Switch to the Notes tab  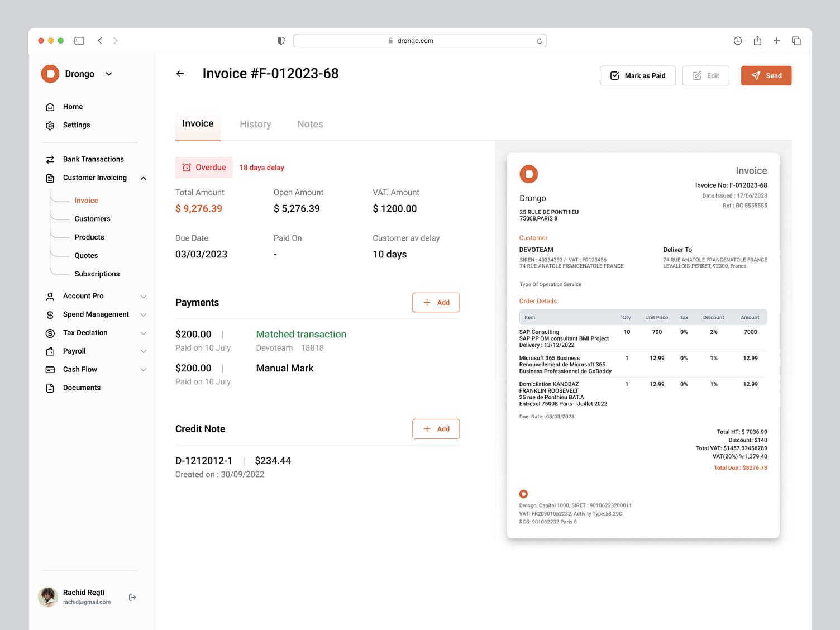pos(310,124)
